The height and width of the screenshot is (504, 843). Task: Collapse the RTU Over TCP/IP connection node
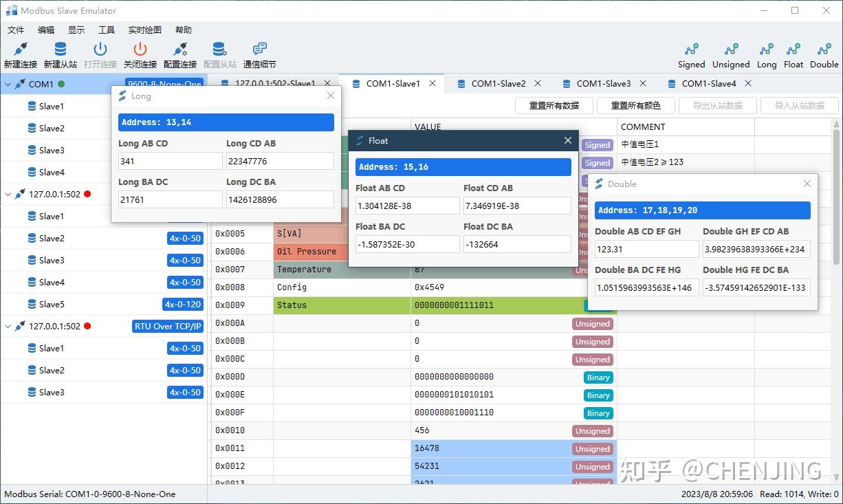(9, 326)
